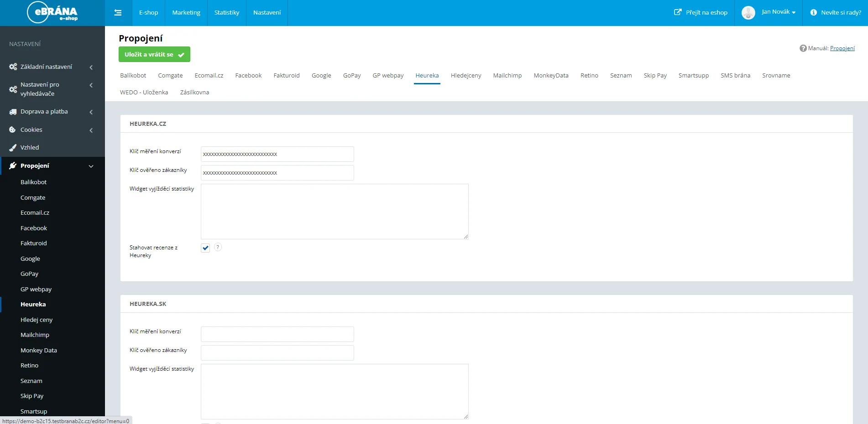Image resolution: width=868 pixels, height=424 pixels.
Task: Click the Jan Novák user avatar
Action: (748, 13)
